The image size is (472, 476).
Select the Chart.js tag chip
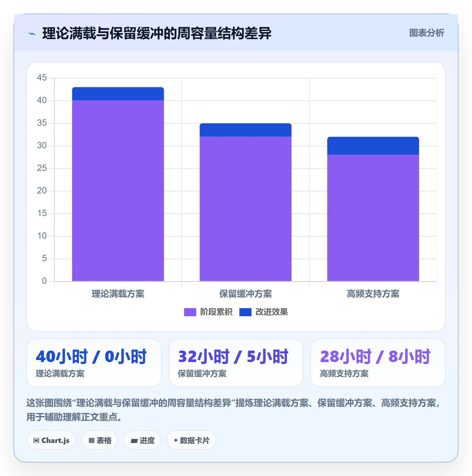51,440
